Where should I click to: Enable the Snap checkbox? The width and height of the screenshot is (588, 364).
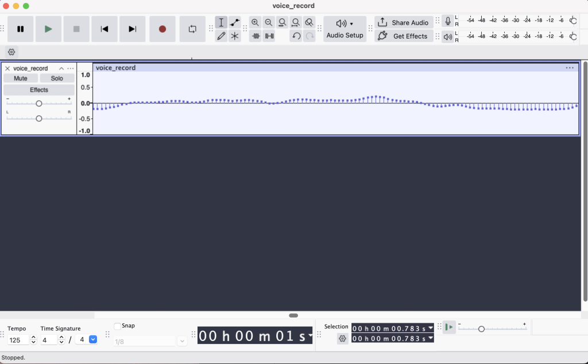[118, 326]
